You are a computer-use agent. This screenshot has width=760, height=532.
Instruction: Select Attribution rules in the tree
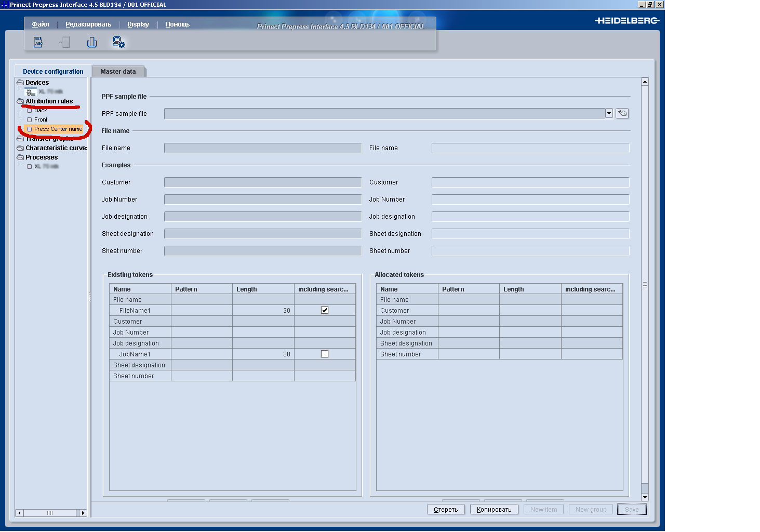[49, 101]
